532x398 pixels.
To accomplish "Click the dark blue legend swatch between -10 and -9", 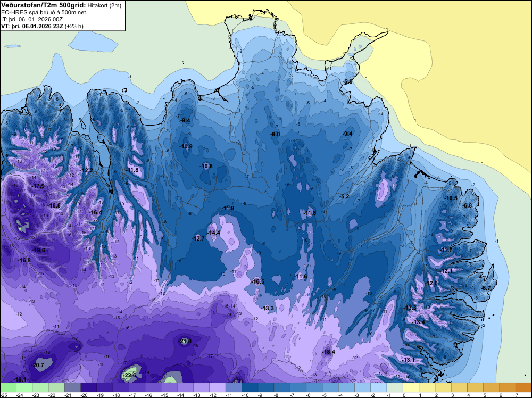I will tap(250, 387).
